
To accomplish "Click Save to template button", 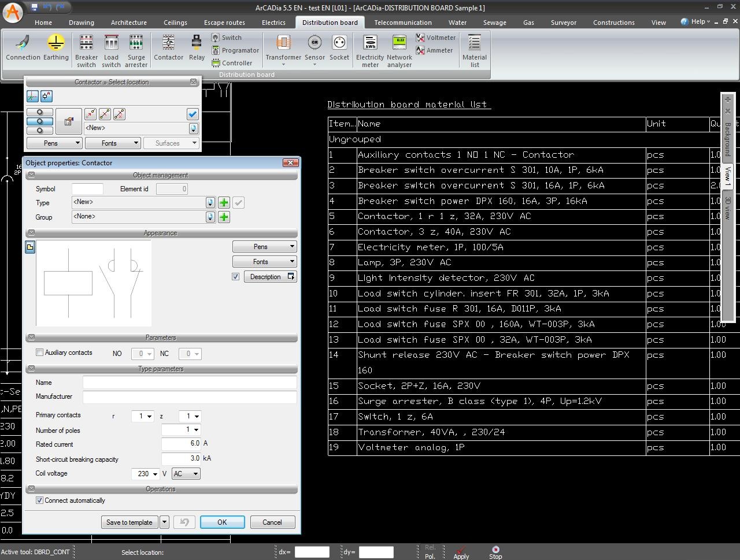I will point(129,522).
